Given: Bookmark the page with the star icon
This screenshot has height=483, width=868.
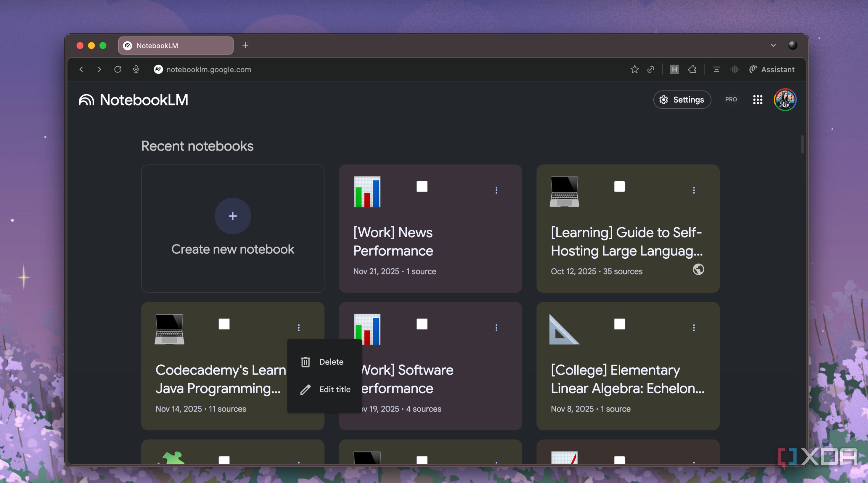Looking at the screenshot, I should pos(634,69).
